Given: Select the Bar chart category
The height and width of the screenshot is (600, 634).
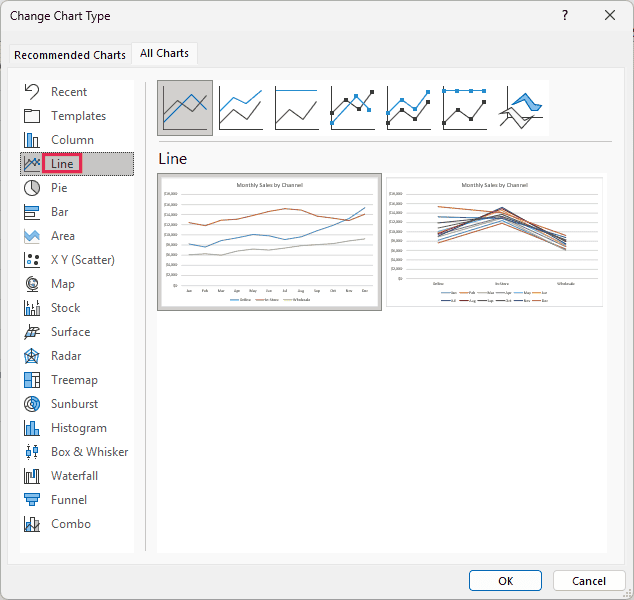Looking at the screenshot, I should (77, 212).
